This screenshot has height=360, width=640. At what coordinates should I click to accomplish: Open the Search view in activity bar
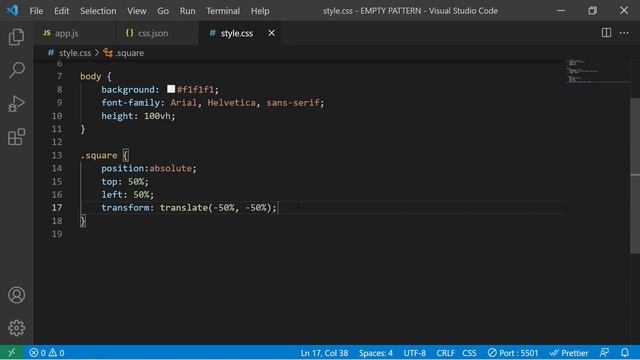[16, 70]
